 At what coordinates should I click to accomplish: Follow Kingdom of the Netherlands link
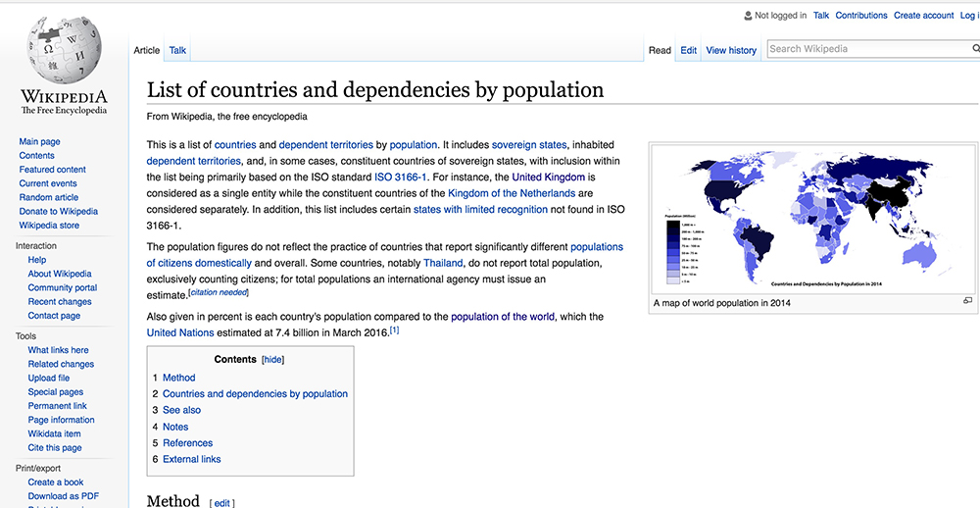pyautogui.click(x=512, y=193)
